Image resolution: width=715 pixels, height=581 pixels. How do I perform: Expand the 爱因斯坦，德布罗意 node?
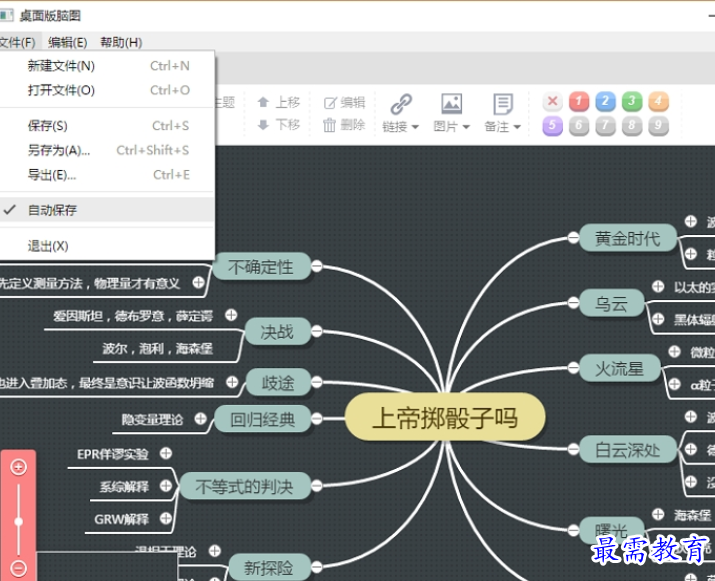pos(231,315)
